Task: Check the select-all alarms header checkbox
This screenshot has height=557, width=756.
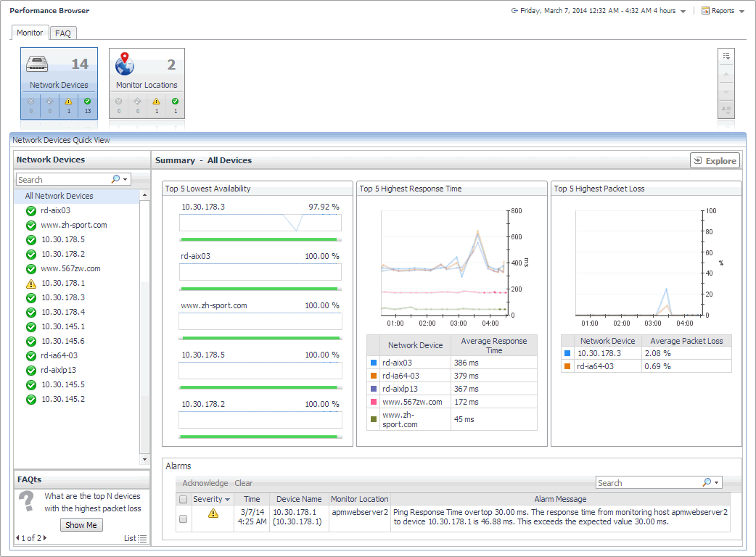Action: (183, 499)
